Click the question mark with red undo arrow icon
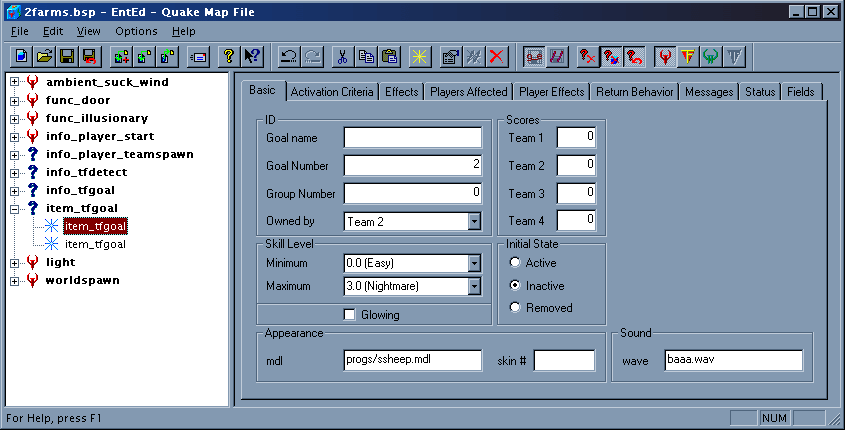Image resolution: width=845 pixels, height=430 pixels. (x=634, y=56)
